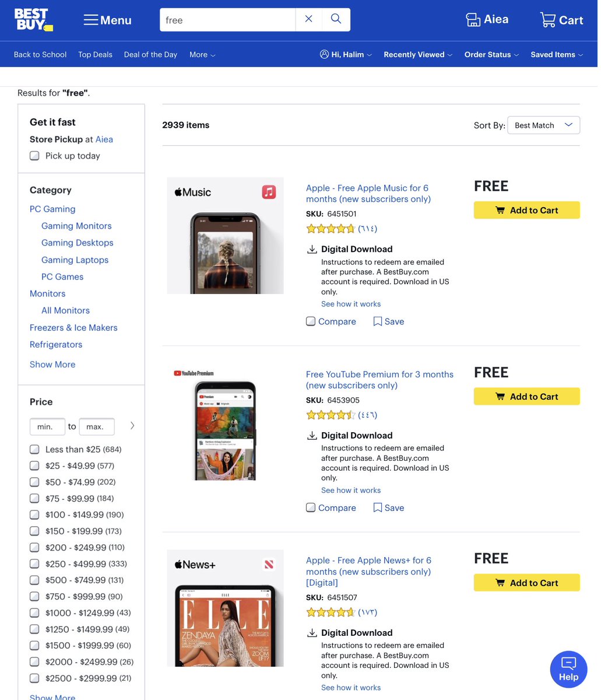Add YouTube Premium offer to cart
The height and width of the screenshot is (700, 601).
pos(527,396)
